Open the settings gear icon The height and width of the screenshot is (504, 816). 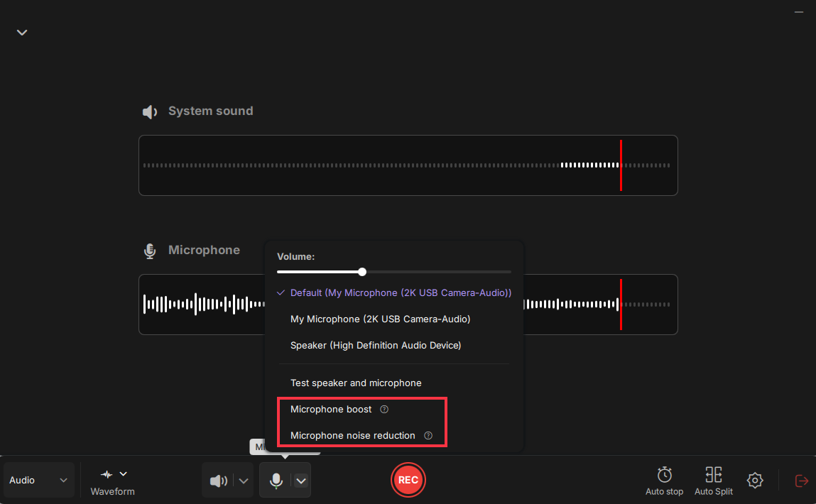pyautogui.click(x=755, y=481)
